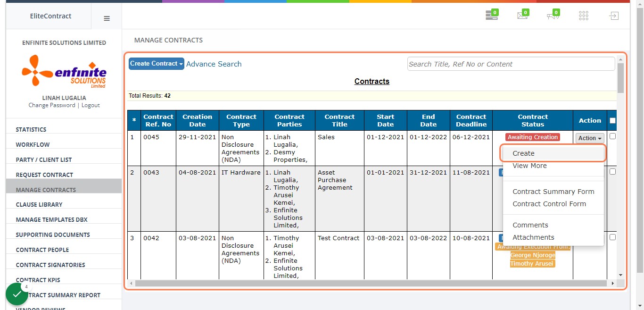Viewport: 644px width, 310px height.
Task: Tick the checkbox for contract 0045
Action: 612,136
